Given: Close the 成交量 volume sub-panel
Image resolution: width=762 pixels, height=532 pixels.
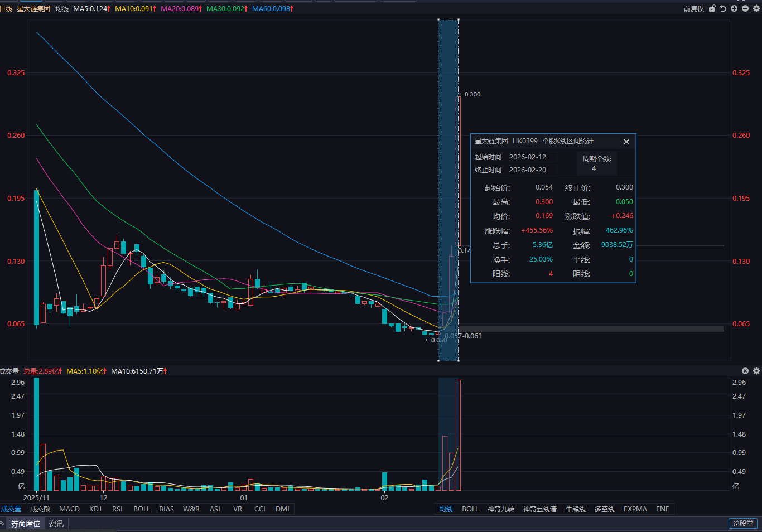Looking at the screenshot, I should (x=745, y=371).
